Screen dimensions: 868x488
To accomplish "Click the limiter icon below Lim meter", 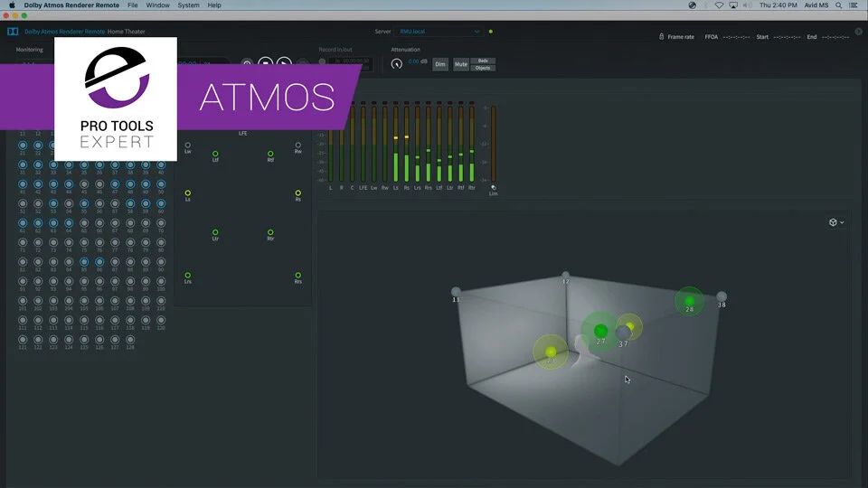I will click(494, 188).
